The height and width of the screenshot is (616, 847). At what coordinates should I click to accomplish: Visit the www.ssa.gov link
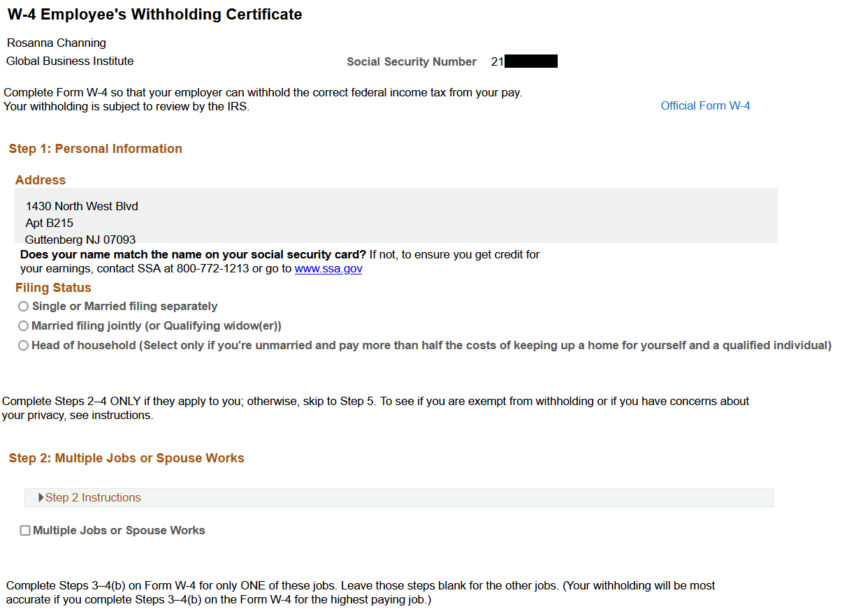tap(328, 268)
